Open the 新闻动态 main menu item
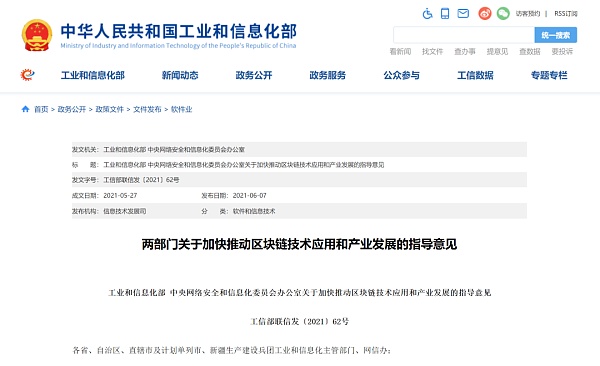Image resolution: width=600 pixels, height=366 pixels. click(x=180, y=75)
